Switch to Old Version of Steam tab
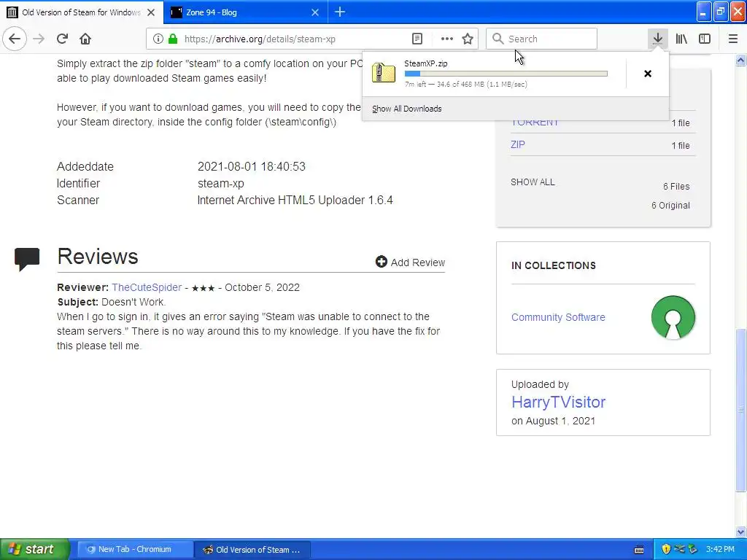The image size is (747, 560). pyautogui.click(x=82, y=12)
